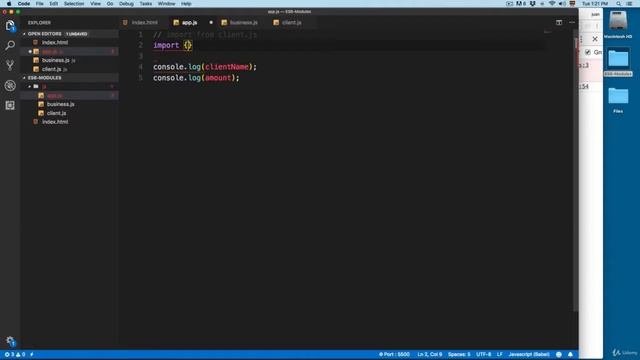Click the unsaved dot on app.js tab
This screenshot has width=640, height=360.
point(211,22)
